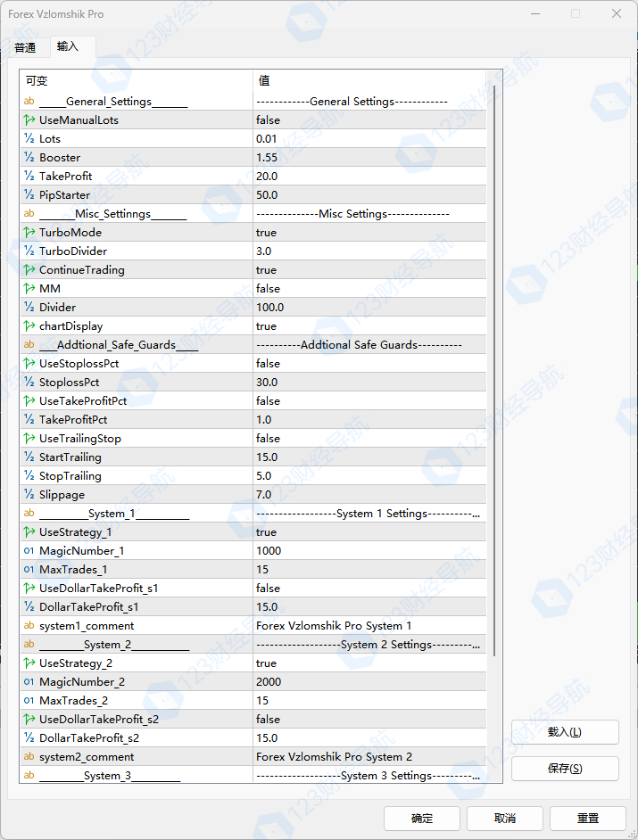Select the UseStrategy_1 row label
This screenshot has width=638, height=840.
(76, 532)
